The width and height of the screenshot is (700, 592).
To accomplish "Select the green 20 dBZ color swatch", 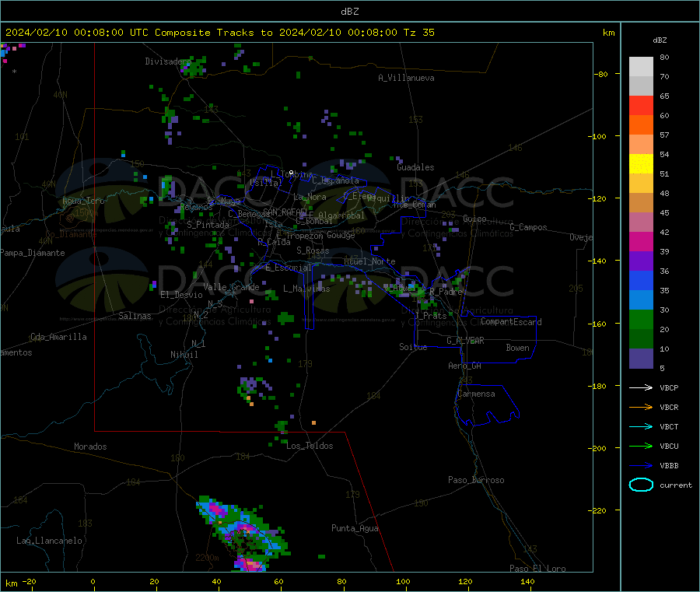I will [x=641, y=319].
